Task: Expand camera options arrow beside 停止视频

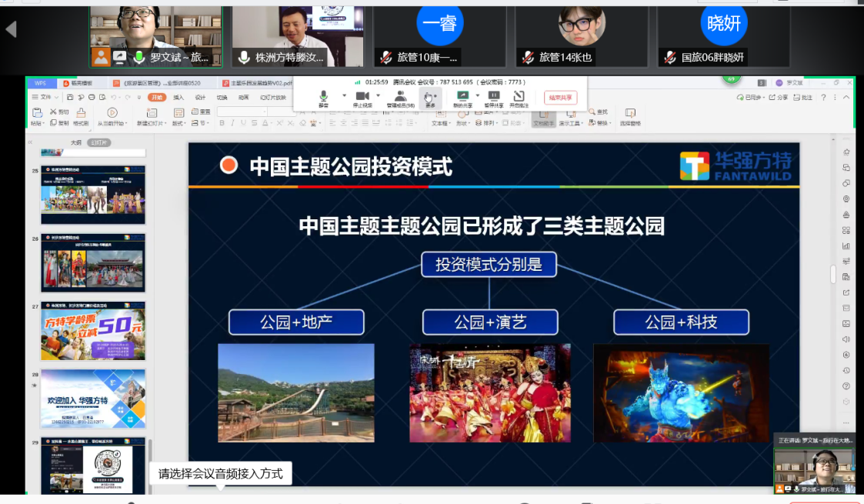Action: coord(378,95)
